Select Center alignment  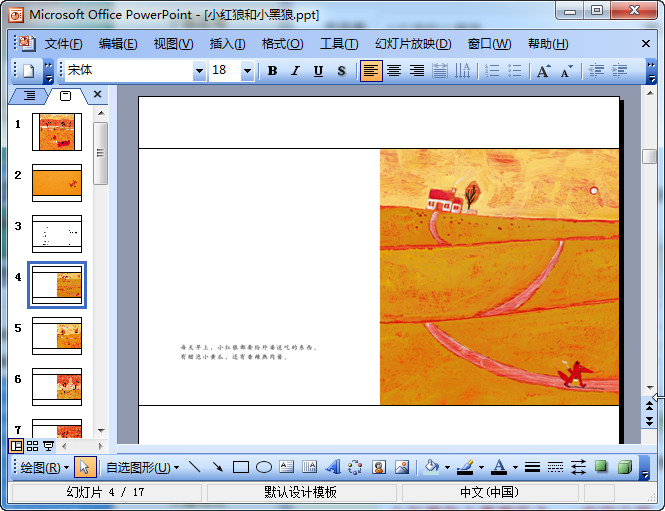click(x=394, y=71)
